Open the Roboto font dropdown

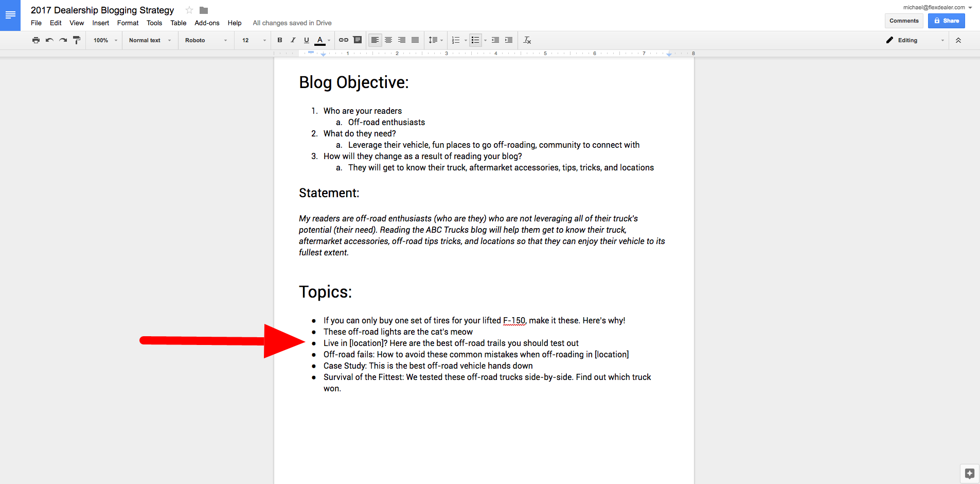[206, 40]
